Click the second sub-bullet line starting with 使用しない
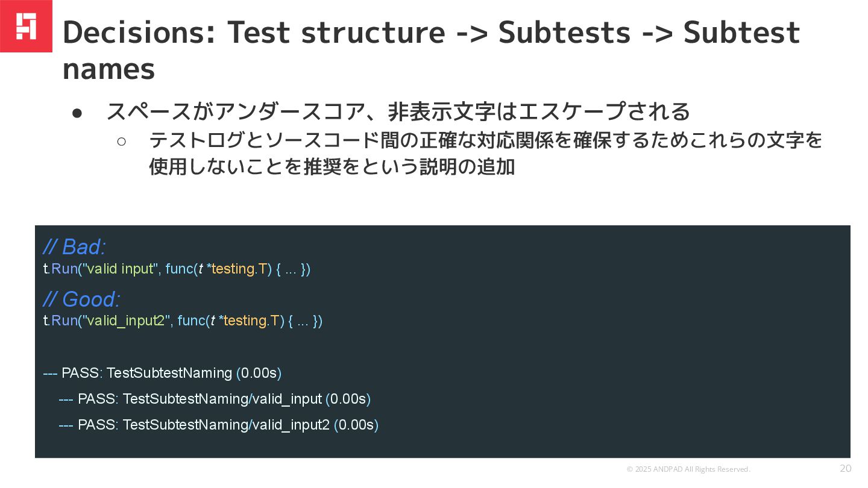The width and height of the screenshot is (868, 488). coord(332,167)
